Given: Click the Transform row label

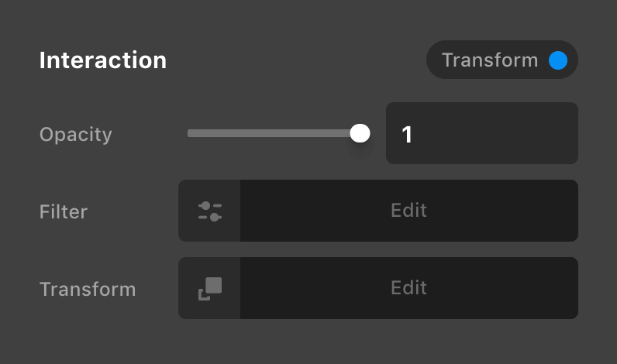Looking at the screenshot, I should [x=88, y=289].
